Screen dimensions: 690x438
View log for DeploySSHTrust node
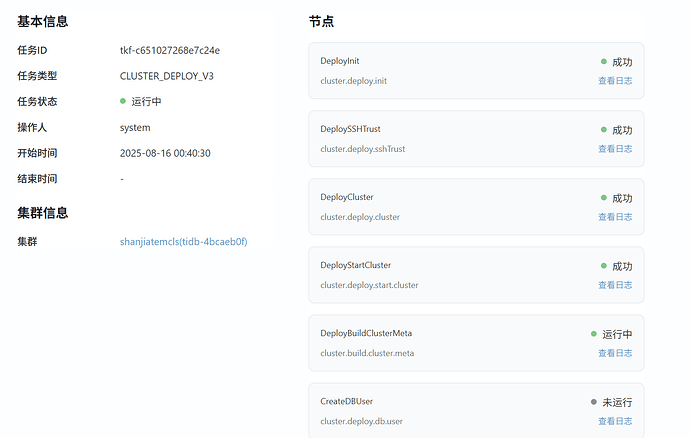pyautogui.click(x=615, y=149)
